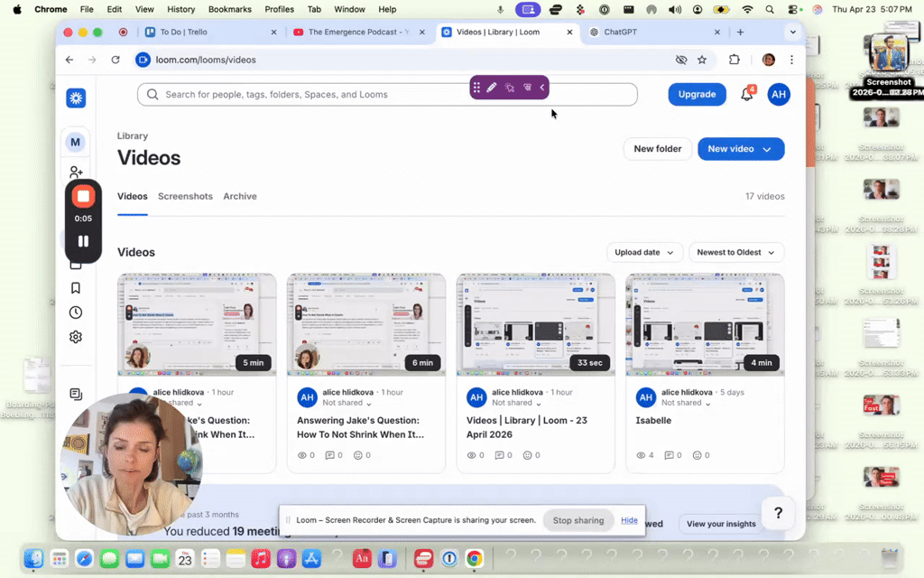
Task: Open the M workspace avatar
Action: coord(76,142)
